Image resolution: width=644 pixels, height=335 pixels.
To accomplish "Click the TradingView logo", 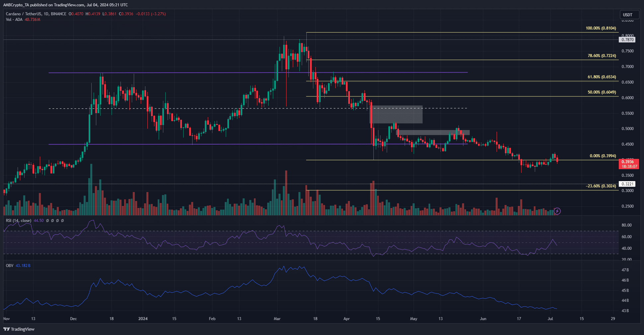I will pos(19,329).
